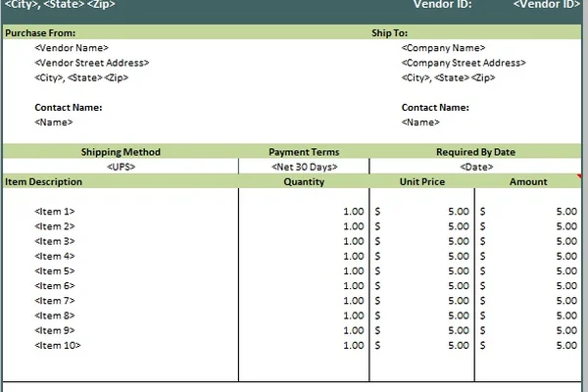Click the <Net 30 Days> payment terms cell
This screenshot has width=588, height=392.
pyautogui.click(x=304, y=167)
